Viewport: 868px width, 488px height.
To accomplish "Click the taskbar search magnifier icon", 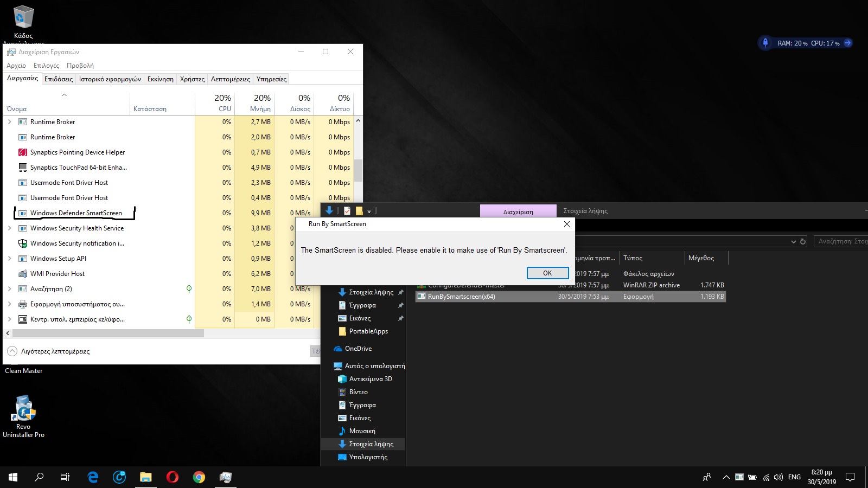I will pyautogui.click(x=39, y=477).
